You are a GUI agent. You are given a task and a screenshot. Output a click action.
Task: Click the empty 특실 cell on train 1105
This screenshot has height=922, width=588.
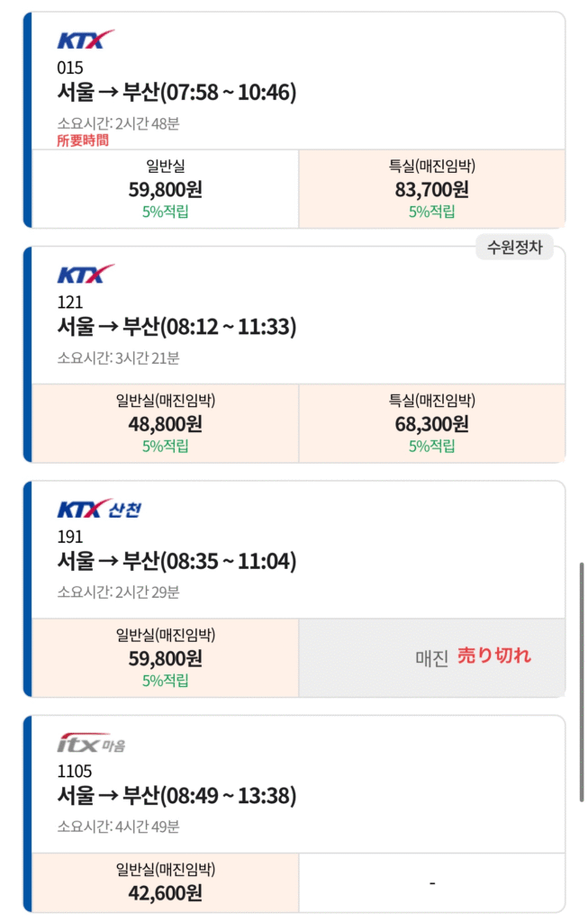[431, 883]
